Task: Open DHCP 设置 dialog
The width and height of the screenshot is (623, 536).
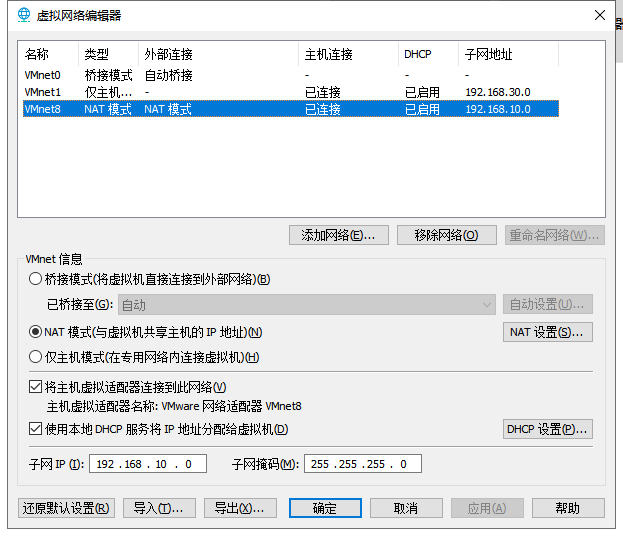Action: coord(548,429)
